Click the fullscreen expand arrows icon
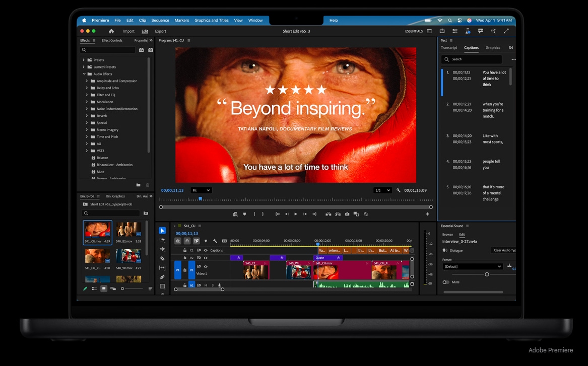The image size is (588, 366). click(506, 31)
